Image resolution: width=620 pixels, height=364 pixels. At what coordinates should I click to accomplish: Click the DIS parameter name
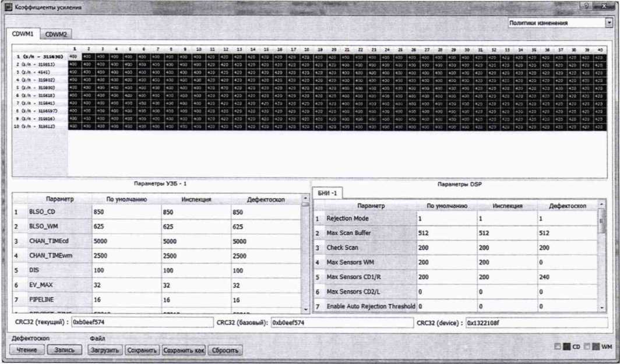[59, 271]
